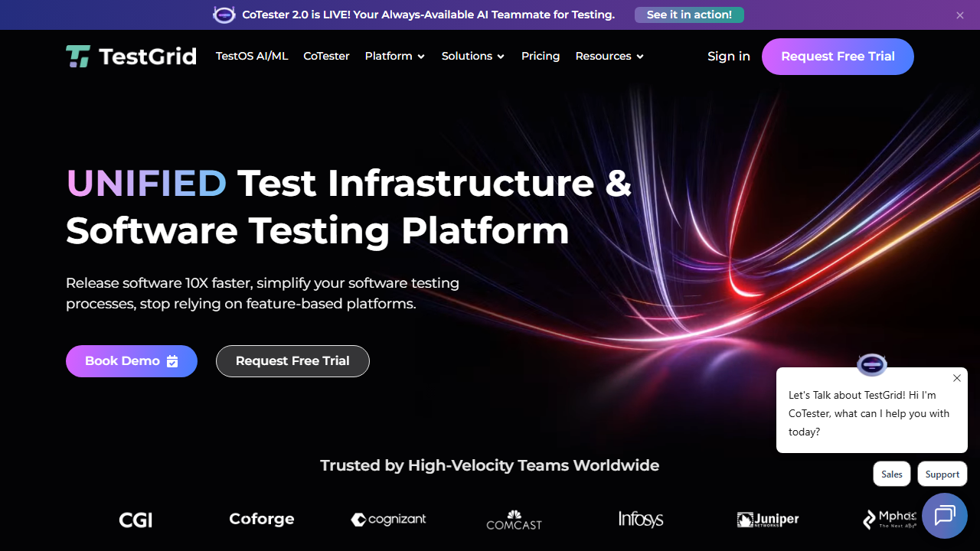Select the Sales chat option
The image size is (980, 551).
892,474
